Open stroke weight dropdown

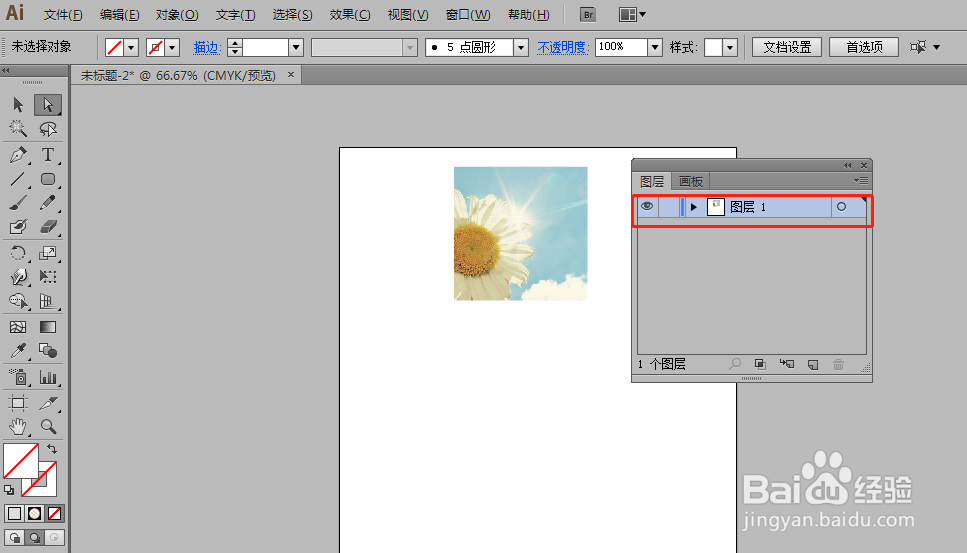[296, 47]
